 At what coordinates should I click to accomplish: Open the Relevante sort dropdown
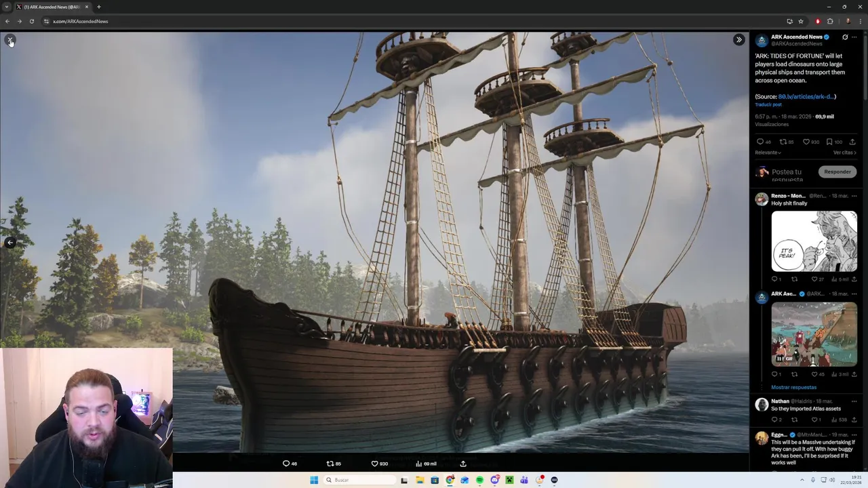click(x=768, y=152)
